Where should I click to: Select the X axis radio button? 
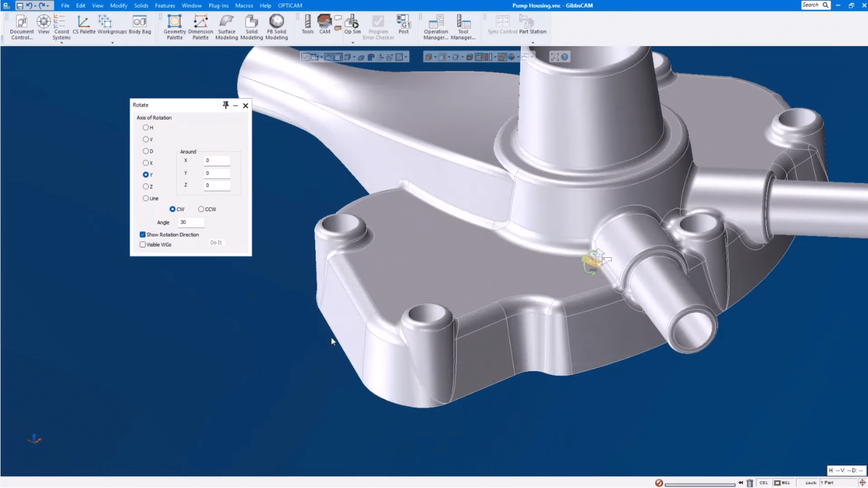(146, 163)
